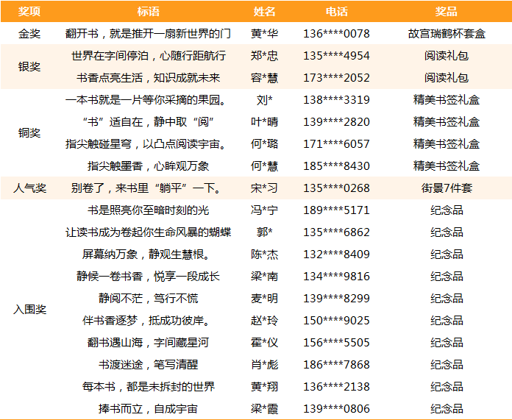Click prize 故宫瑞鹤杯套盒
This screenshot has height=420, width=512.
pyautogui.click(x=447, y=34)
